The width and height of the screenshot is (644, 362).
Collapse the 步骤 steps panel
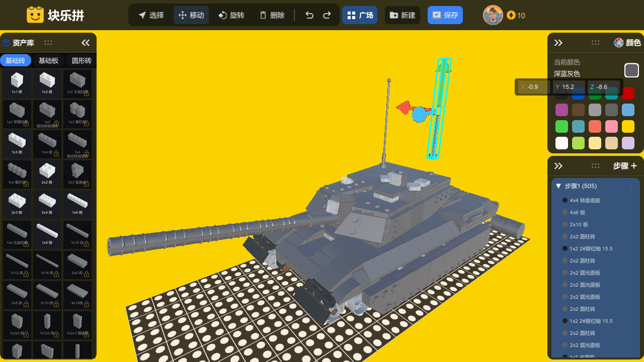[x=558, y=166]
